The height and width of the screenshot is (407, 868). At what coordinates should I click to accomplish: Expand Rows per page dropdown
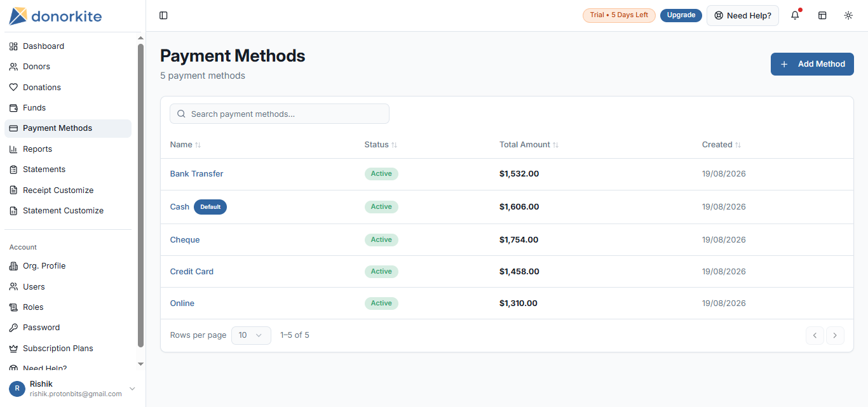tap(251, 335)
